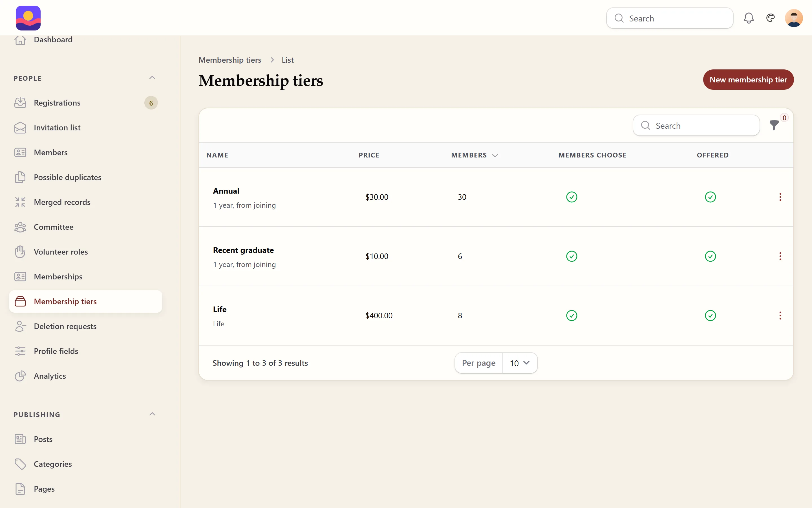This screenshot has height=508, width=812.
Task: Open the table filter funnel icon
Action: point(774,125)
